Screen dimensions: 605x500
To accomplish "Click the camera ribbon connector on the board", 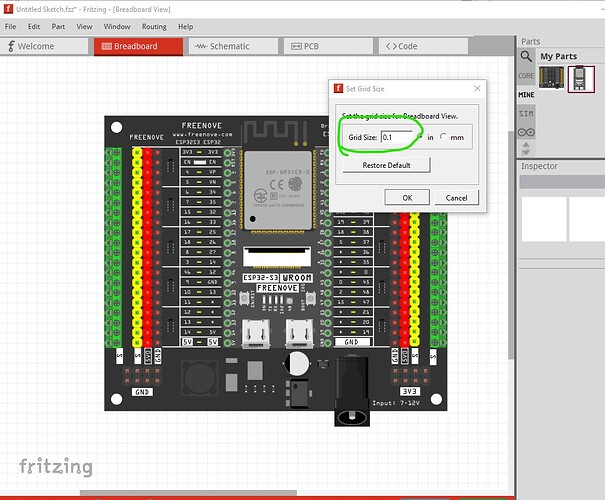I will click(277, 257).
